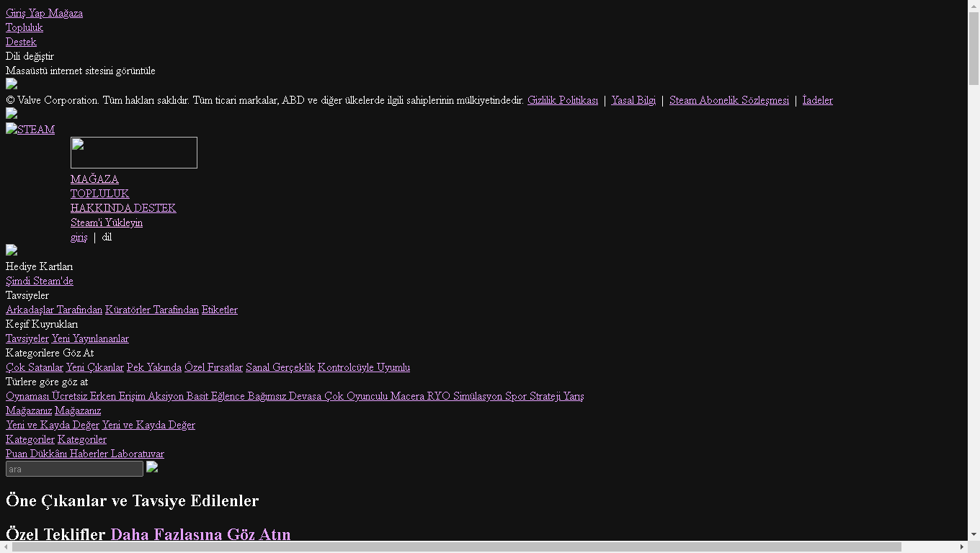Select 'Öne Çıkanlar ve Tavsiye Edilenler' heading

tap(133, 500)
